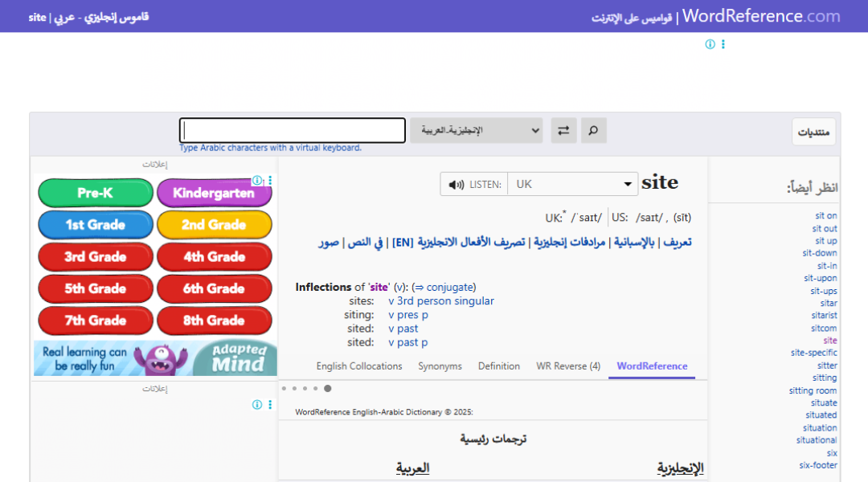
Task: Open lower left ad info icon
Action: coord(257,405)
